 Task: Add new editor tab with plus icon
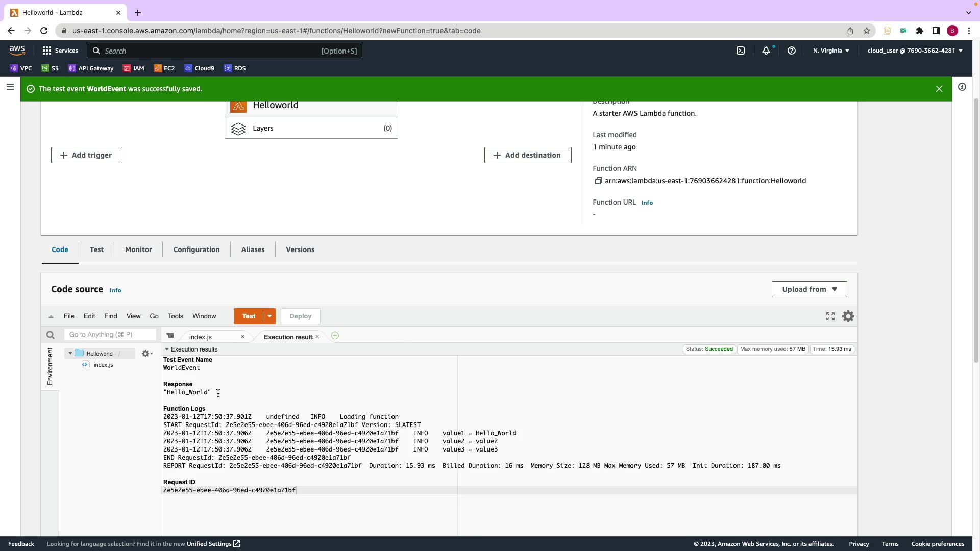pos(335,336)
